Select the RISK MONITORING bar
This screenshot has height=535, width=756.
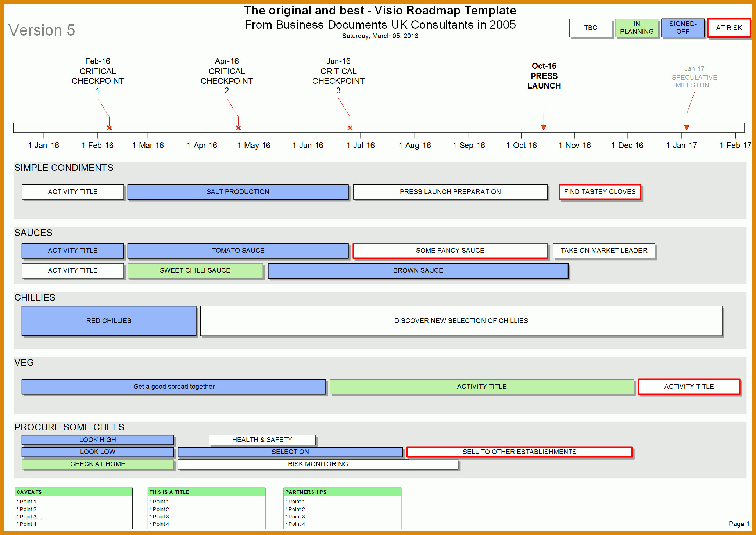click(x=318, y=464)
